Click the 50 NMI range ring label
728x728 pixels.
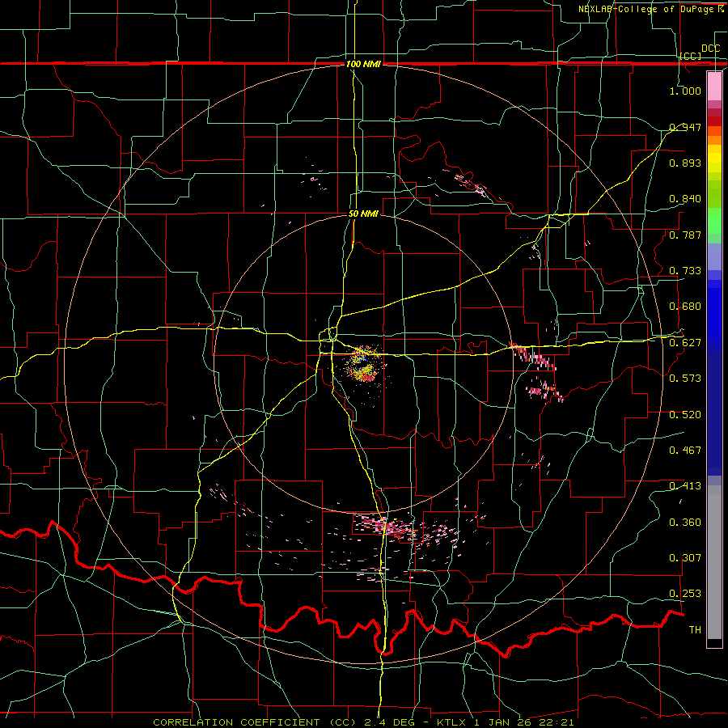363,214
